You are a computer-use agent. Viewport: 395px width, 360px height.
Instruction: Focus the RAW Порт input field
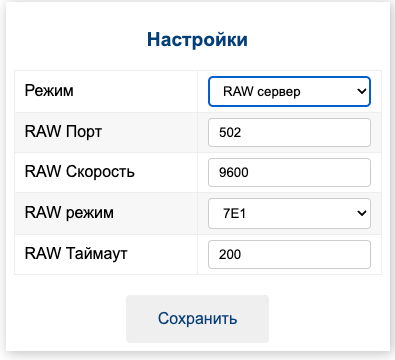coord(289,132)
